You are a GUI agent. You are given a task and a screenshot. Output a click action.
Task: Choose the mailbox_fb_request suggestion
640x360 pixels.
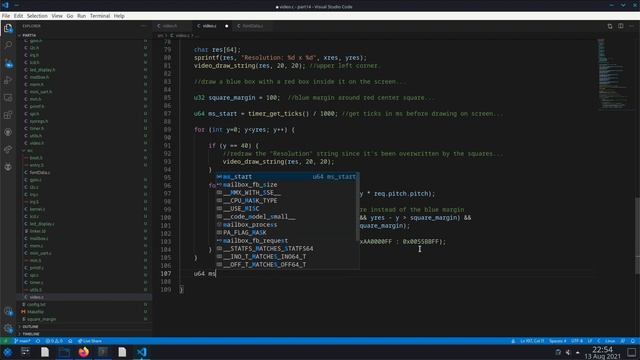pyautogui.click(x=287, y=241)
